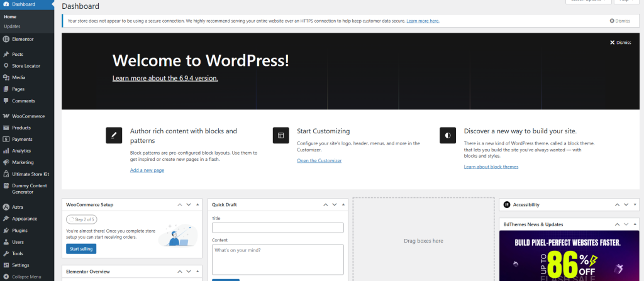Click the layout icon beside Start Customizing
Viewport: 644px width, 281px height.
coord(281,135)
